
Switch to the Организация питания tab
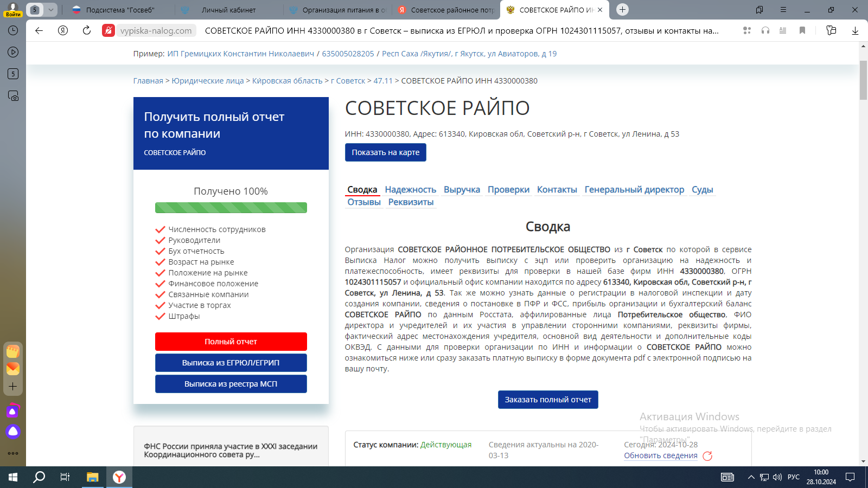pos(337,10)
